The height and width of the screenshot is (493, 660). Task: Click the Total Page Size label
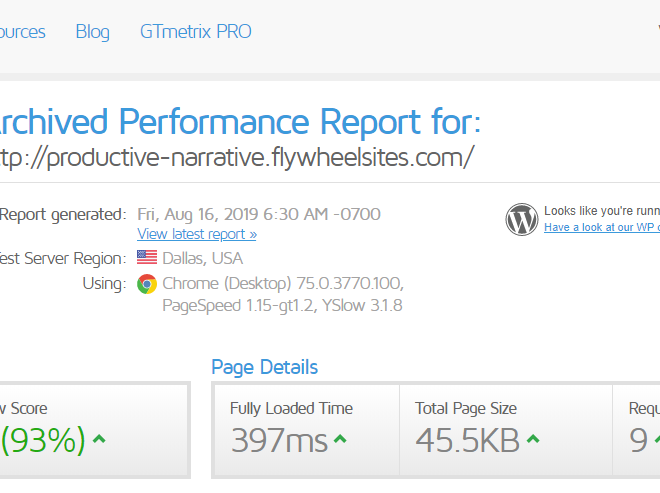(x=466, y=408)
